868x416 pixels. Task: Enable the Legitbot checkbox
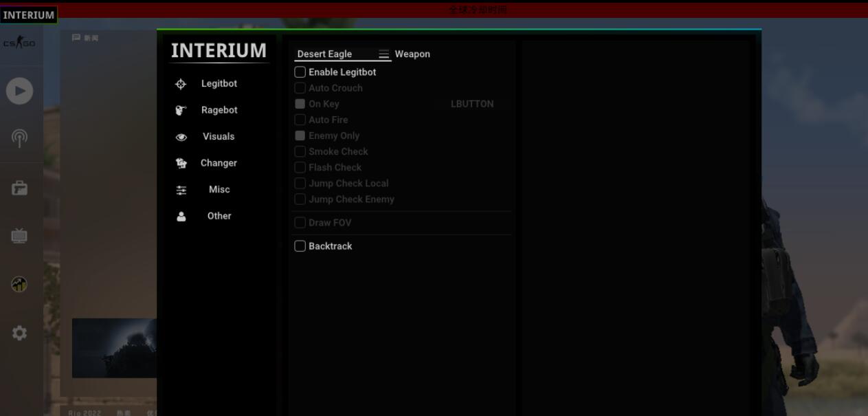click(x=300, y=72)
